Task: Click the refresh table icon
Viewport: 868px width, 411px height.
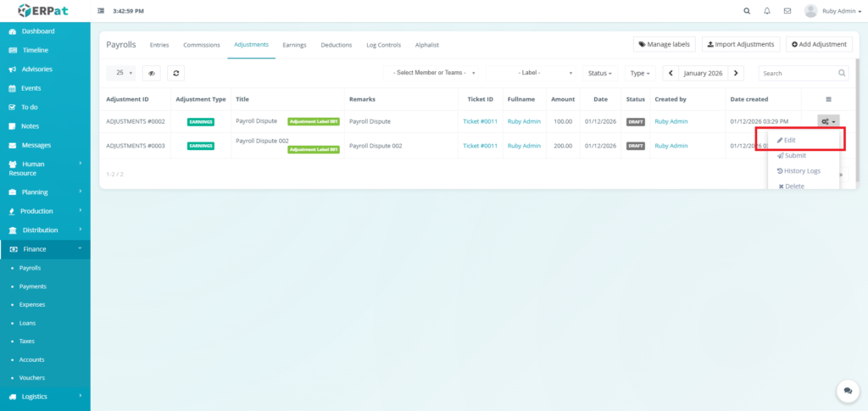Action: pyautogui.click(x=175, y=73)
